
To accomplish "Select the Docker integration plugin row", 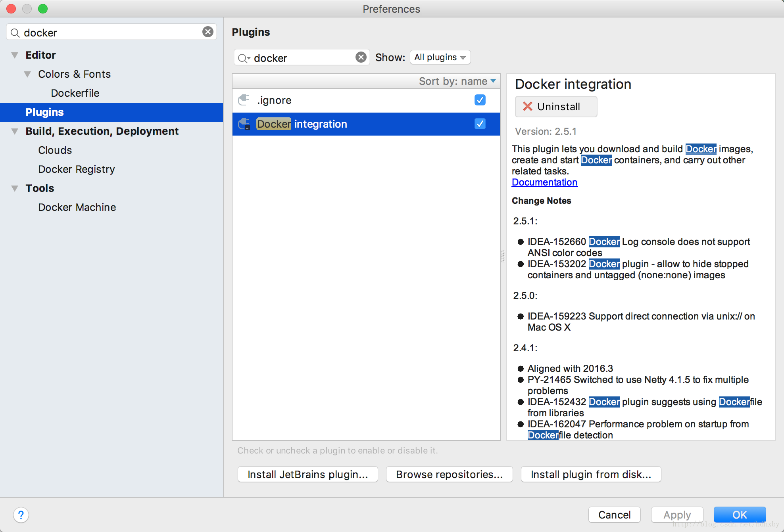I will pos(366,124).
